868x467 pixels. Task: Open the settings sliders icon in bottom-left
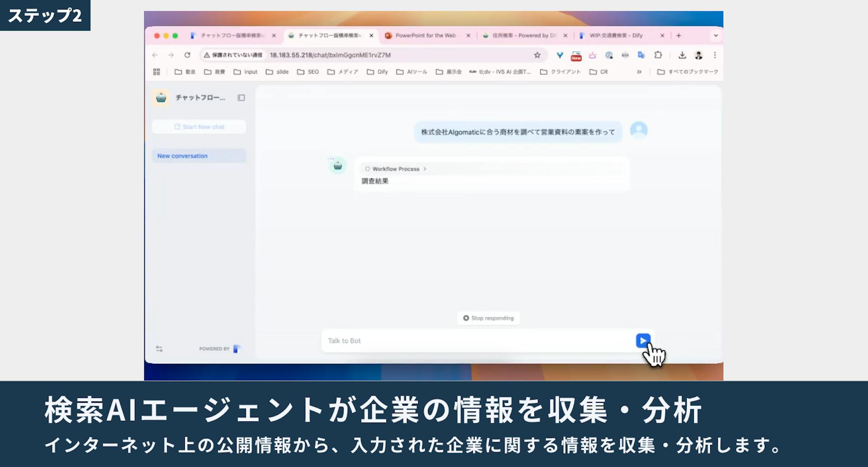tap(159, 349)
